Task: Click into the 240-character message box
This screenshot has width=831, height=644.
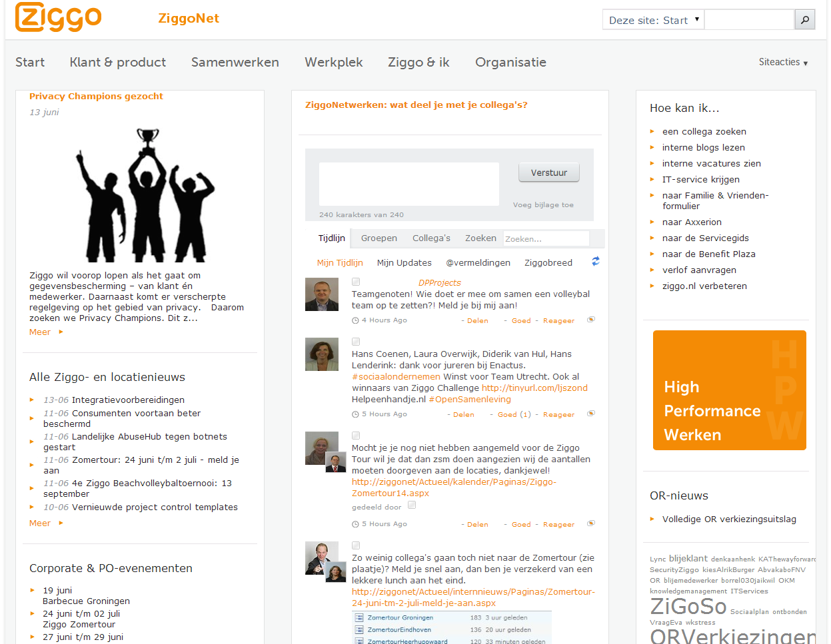Action: (409, 184)
